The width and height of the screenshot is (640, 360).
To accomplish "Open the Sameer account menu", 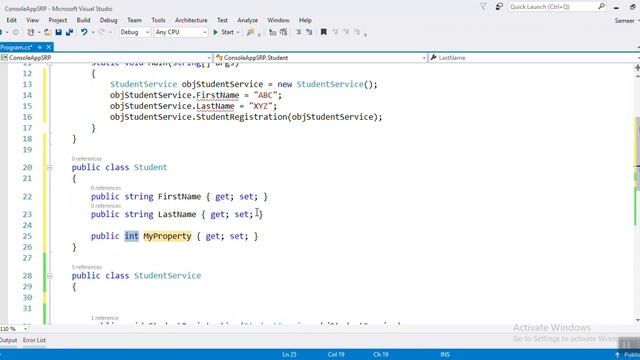I will coord(626,20).
